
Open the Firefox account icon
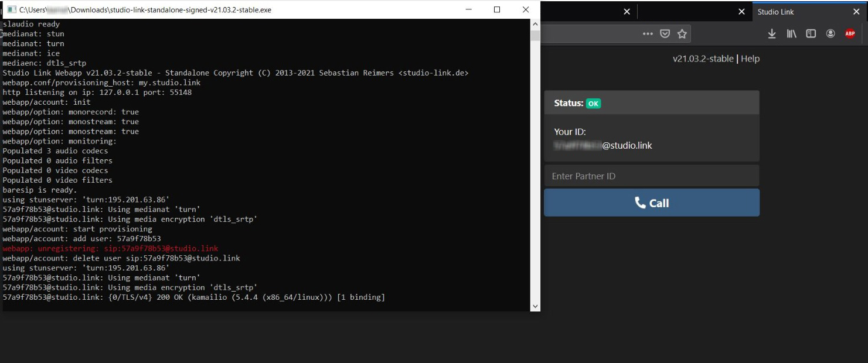click(x=830, y=34)
